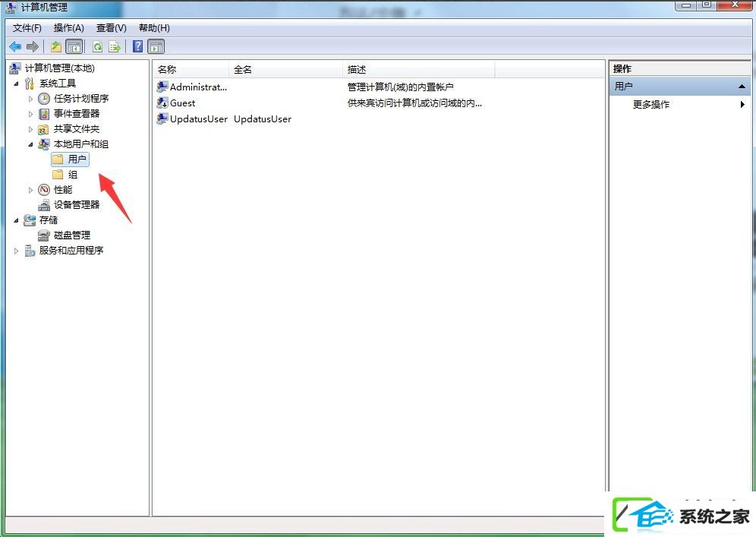Expand the 服务和应用程序 tree node
The image size is (756, 537).
pyautogui.click(x=16, y=251)
